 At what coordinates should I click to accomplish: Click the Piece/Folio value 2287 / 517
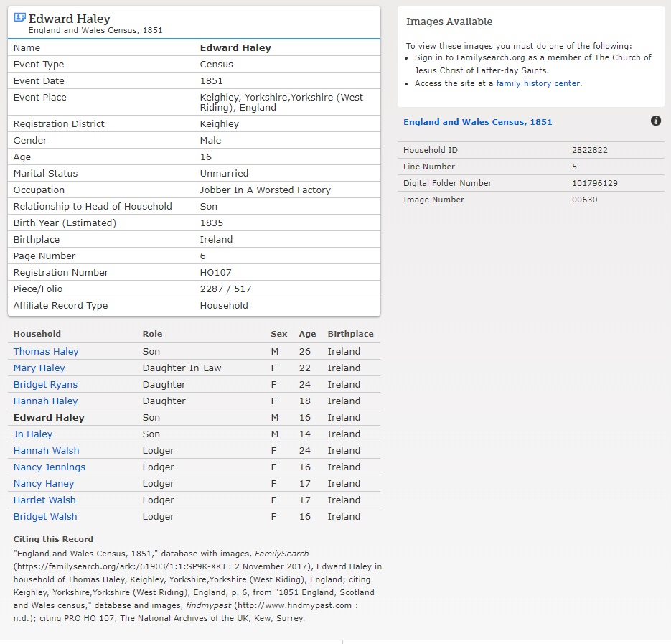[x=225, y=289]
